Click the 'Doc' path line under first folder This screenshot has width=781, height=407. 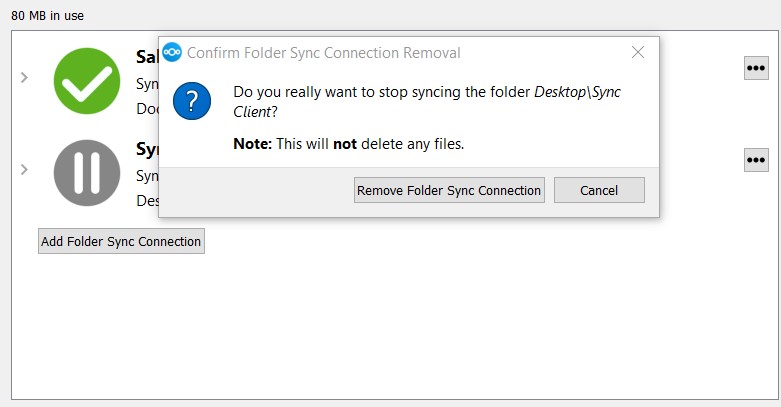[146, 108]
